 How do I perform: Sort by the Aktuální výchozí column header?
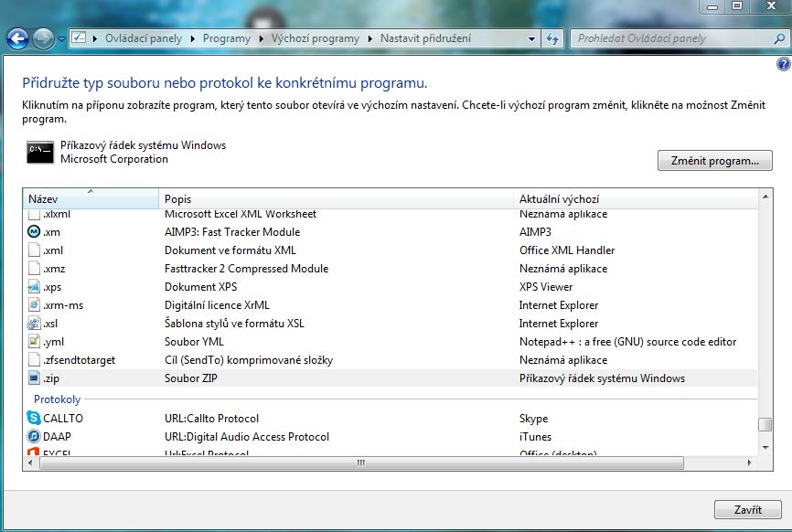click(x=636, y=199)
